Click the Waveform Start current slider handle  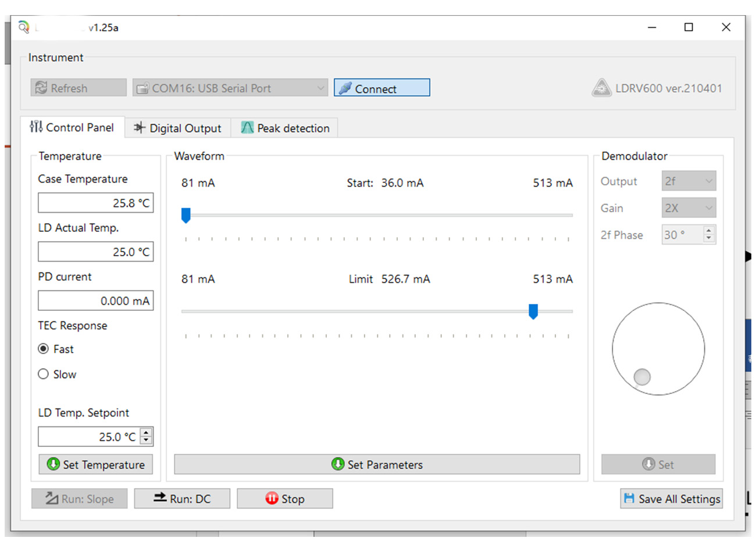(x=186, y=216)
